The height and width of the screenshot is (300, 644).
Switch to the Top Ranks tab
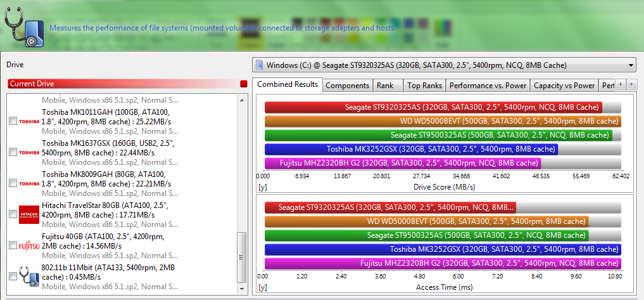[425, 86]
